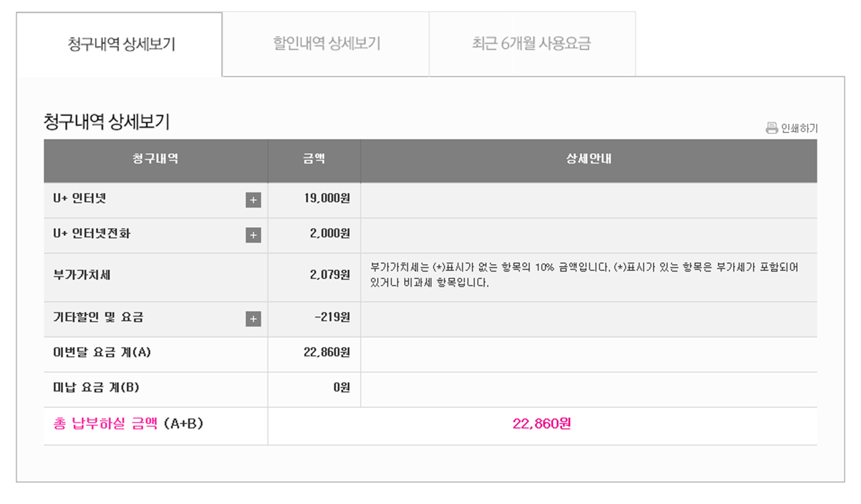Click the pink 총 납부하실 금액 label
The image size is (861, 504).
105,424
